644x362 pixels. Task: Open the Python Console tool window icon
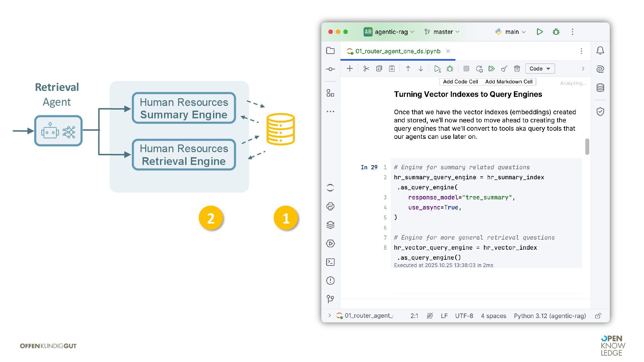point(330,206)
